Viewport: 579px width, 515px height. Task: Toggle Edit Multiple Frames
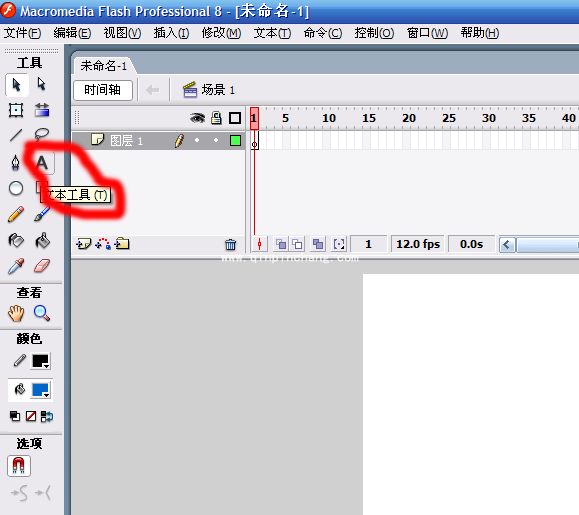[x=318, y=244]
